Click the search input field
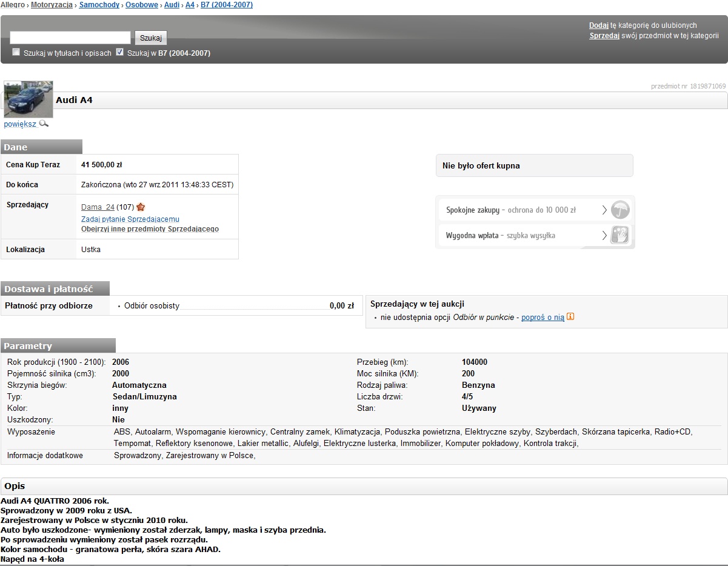 coord(70,38)
